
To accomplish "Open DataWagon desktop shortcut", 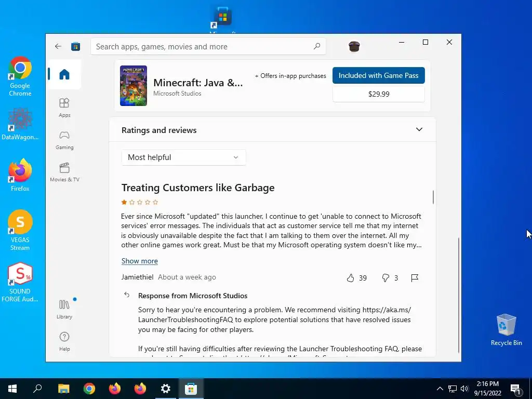I will pyautogui.click(x=20, y=124).
